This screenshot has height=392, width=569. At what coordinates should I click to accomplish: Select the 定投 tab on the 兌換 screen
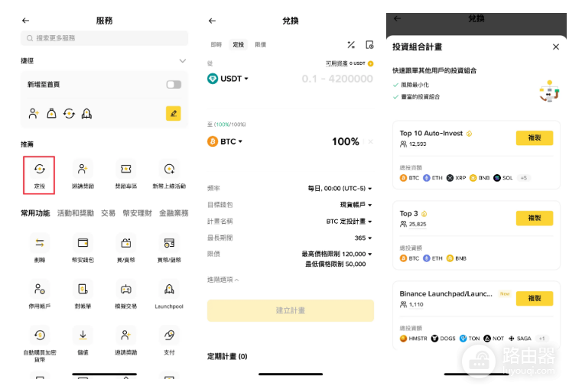tap(239, 44)
